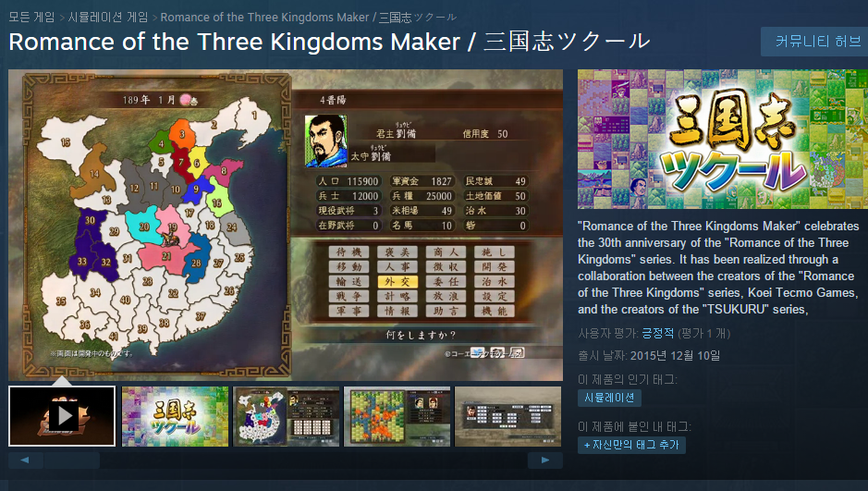Click the Liu Bei portrait in screenshot

point(326,141)
